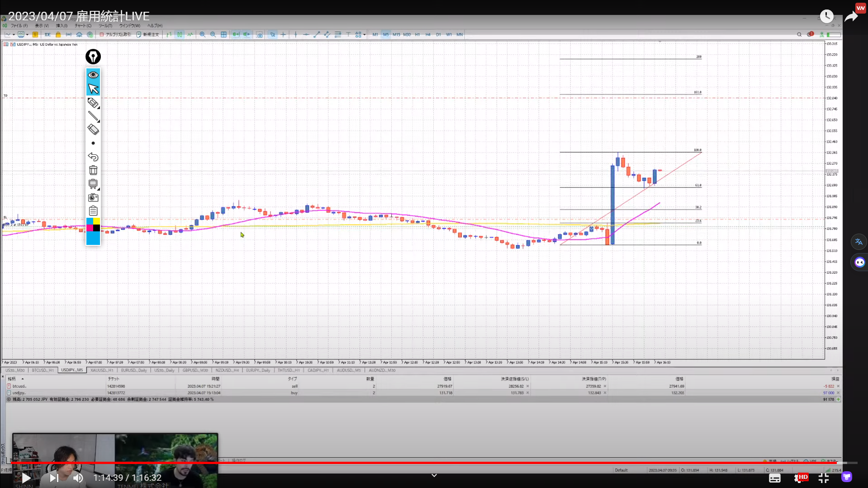Open the チャート (C) menu

[83, 26]
